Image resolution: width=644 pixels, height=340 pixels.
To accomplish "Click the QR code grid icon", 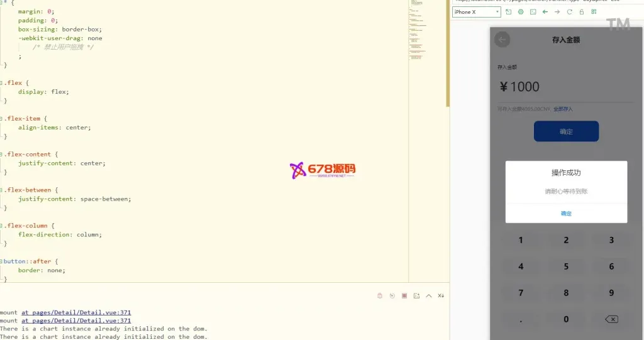I will (x=594, y=12).
